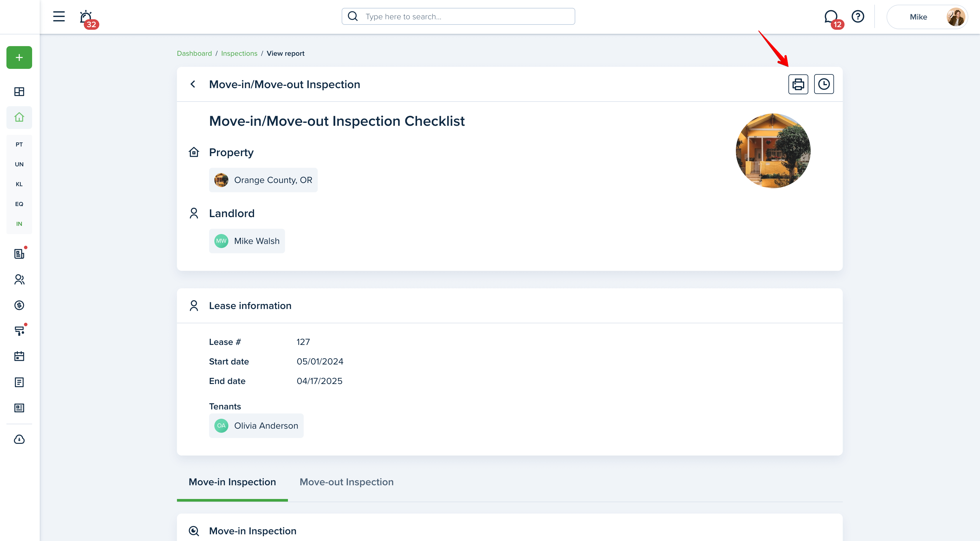Open the maintenance paint roller icon

pyautogui.click(x=19, y=331)
